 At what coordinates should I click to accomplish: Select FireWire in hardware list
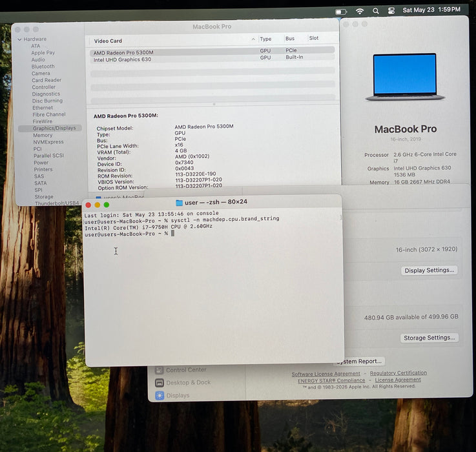pos(42,121)
